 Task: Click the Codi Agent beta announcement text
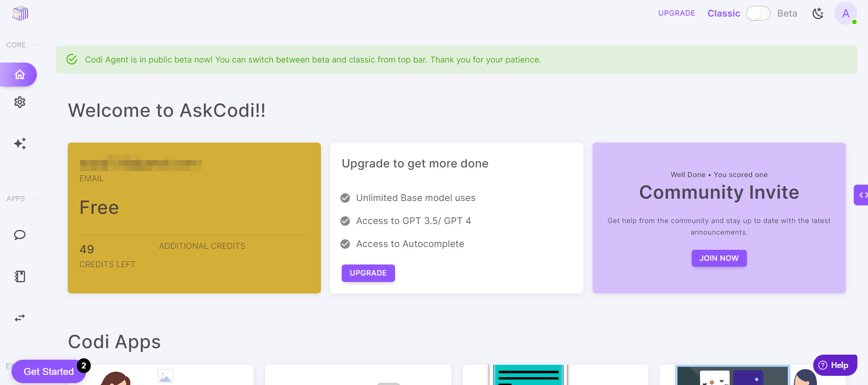pyautogui.click(x=313, y=60)
